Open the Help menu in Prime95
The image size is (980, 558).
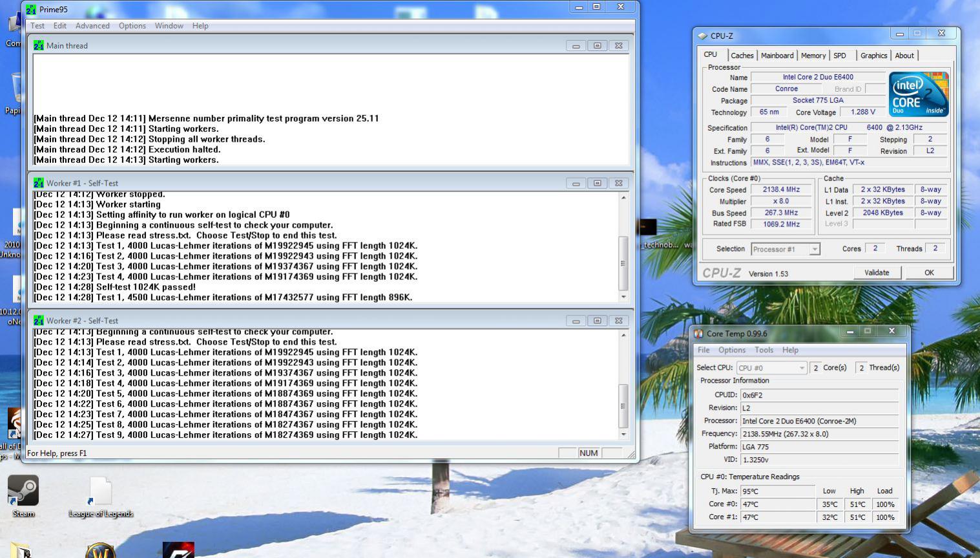click(200, 26)
